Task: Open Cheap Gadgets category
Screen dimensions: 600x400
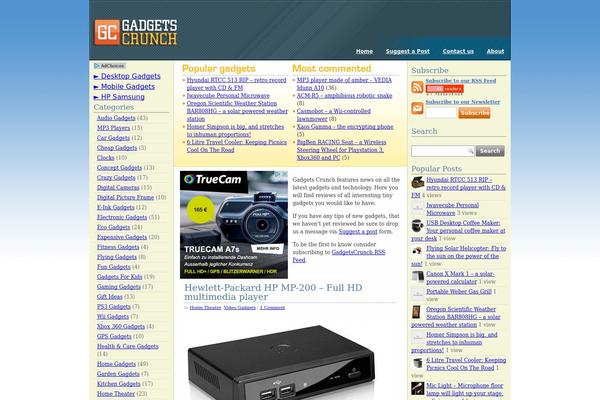Action: click(117, 148)
